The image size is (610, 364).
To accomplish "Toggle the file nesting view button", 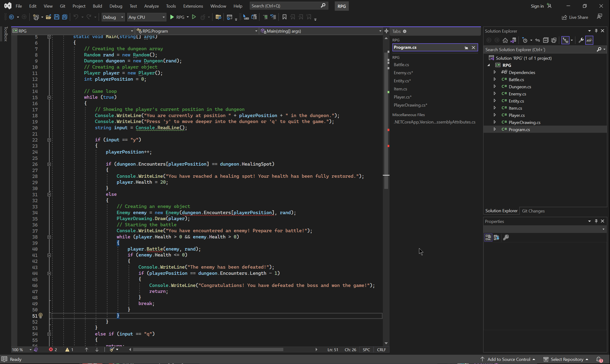I will [565, 40].
